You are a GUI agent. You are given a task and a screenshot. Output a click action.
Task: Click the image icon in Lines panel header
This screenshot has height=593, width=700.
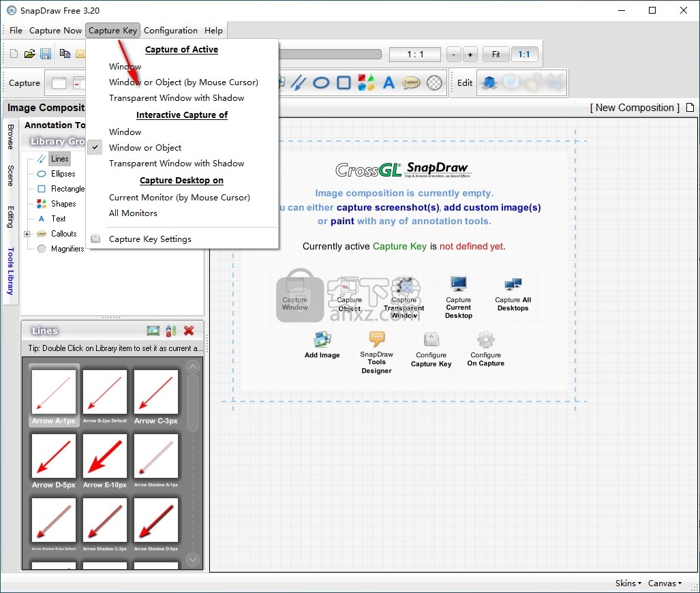pos(153,331)
